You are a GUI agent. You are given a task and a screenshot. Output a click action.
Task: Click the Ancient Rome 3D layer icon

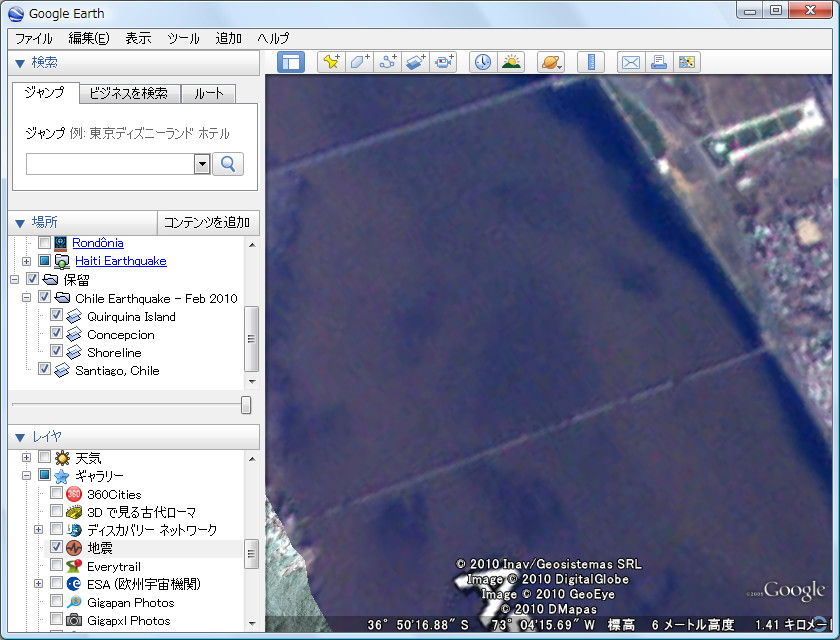click(x=74, y=512)
